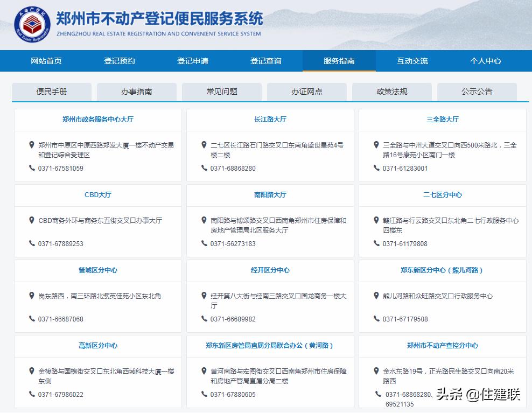This screenshot has height=413, width=532.
Task: Click phone icon beside 0371-68868280 in 长江路大厅
Action: coord(204,168)
